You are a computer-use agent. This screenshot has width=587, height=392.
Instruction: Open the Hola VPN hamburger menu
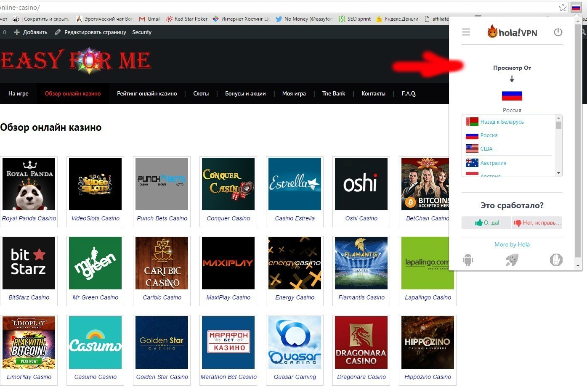(466, 32)
